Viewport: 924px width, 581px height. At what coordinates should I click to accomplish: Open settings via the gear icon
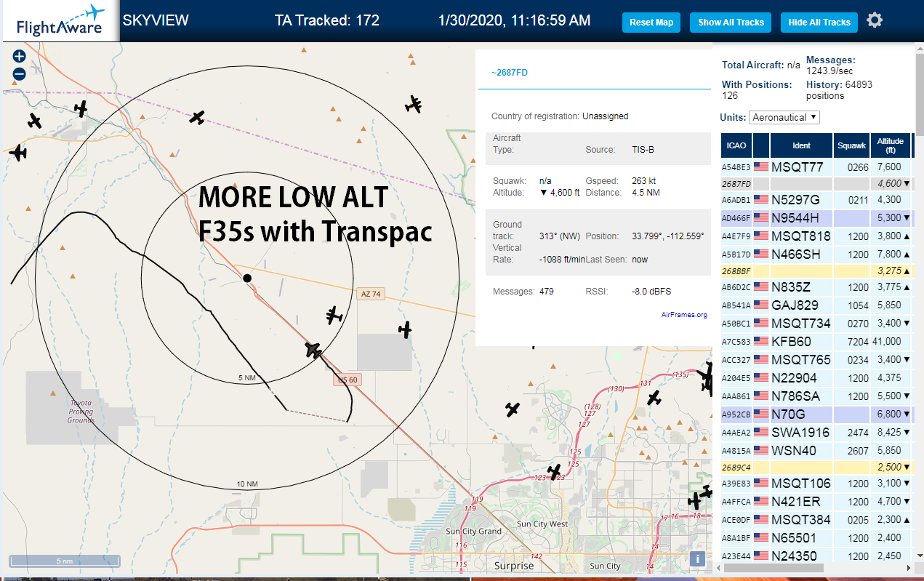875,20
